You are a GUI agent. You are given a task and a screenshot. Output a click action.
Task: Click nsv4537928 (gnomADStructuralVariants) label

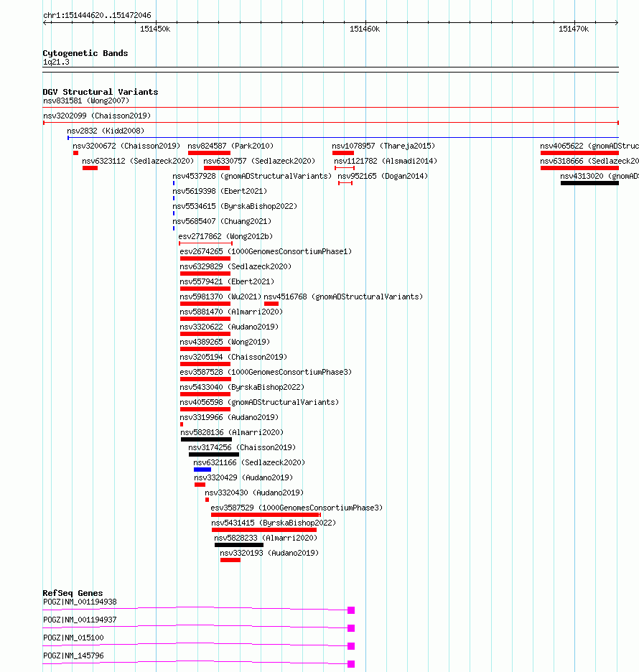click(252, 176)
